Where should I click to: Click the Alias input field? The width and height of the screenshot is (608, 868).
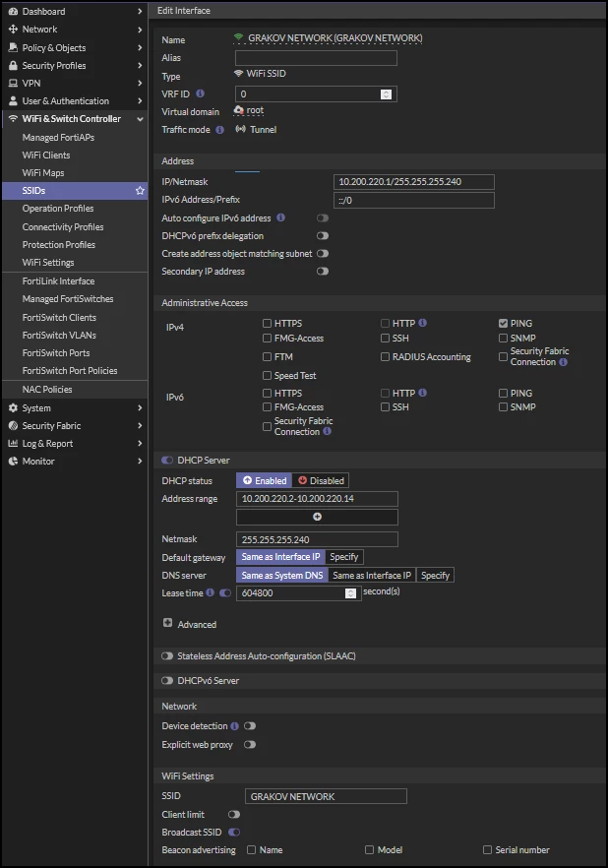(316, 57)
